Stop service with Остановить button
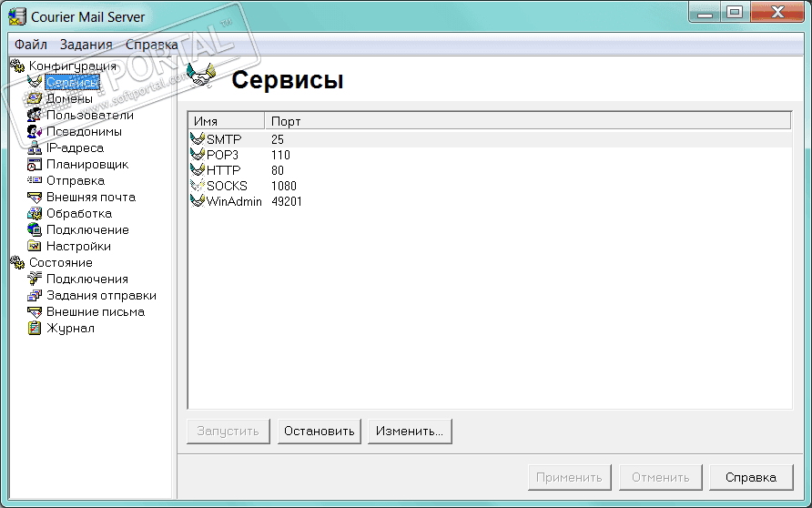The height and width of the screenshot is (508, 812). (319, 431)
